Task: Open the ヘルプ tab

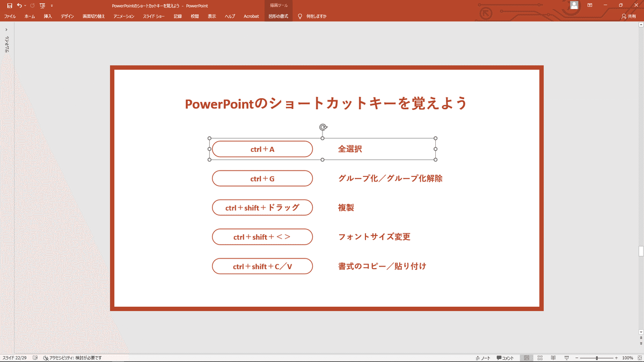Action: pyautogui.click(x=230, y=16)
